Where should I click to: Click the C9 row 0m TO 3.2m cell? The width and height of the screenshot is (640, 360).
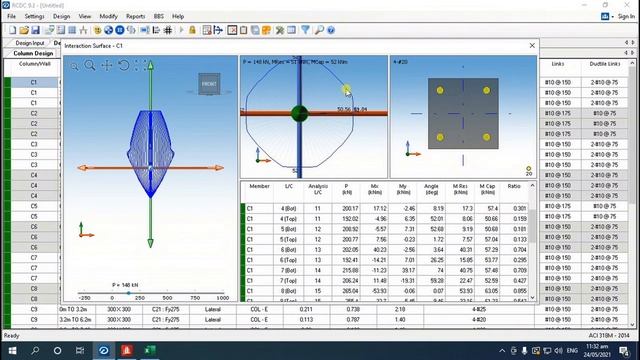pyautogui.click(x=76, y=309)
